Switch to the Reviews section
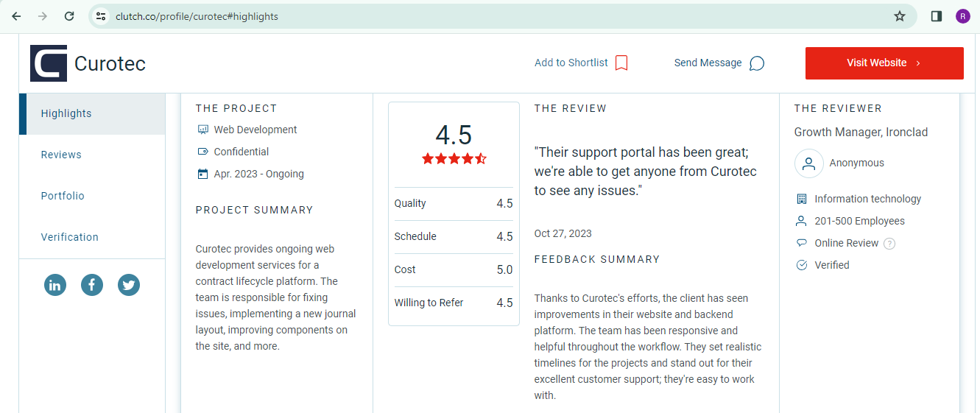Viewport: 980px width, 413px height. [92, 155]
